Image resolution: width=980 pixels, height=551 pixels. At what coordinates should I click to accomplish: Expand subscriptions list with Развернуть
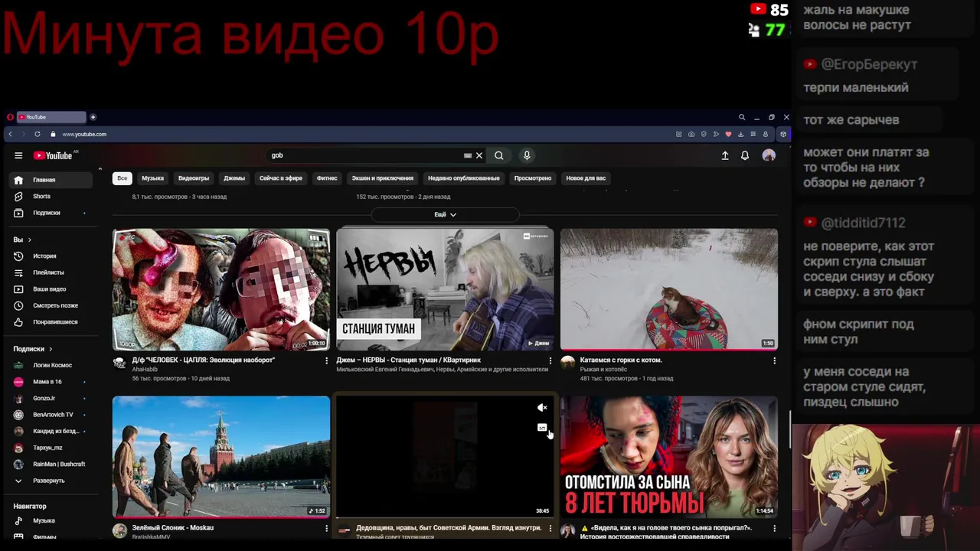(x=52, y=481)
